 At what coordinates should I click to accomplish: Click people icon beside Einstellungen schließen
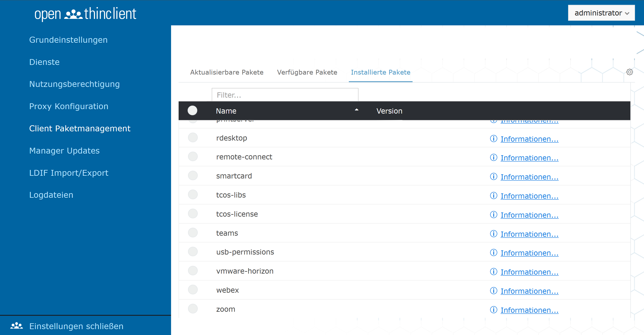tap(17, 326)
